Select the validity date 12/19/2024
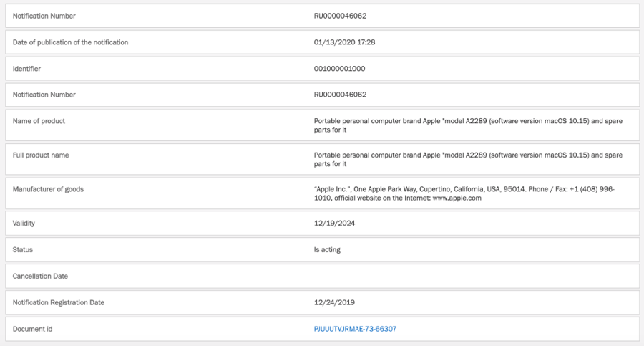 334,224
